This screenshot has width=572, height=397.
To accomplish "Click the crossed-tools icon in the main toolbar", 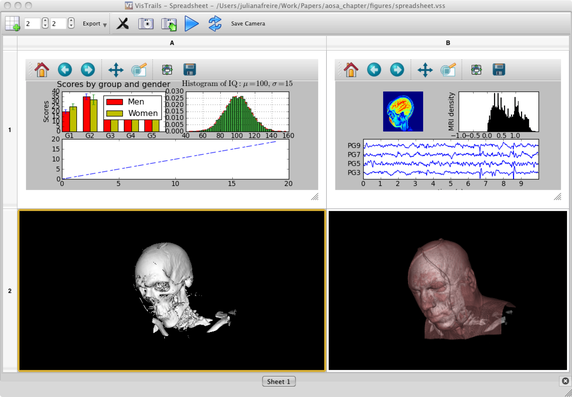I will coord(123,24).
